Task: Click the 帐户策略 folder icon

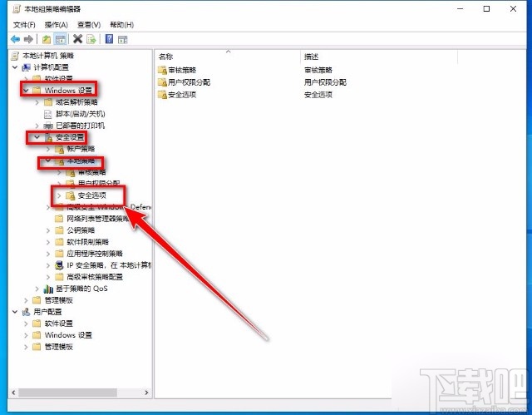Action: point(59,149)
